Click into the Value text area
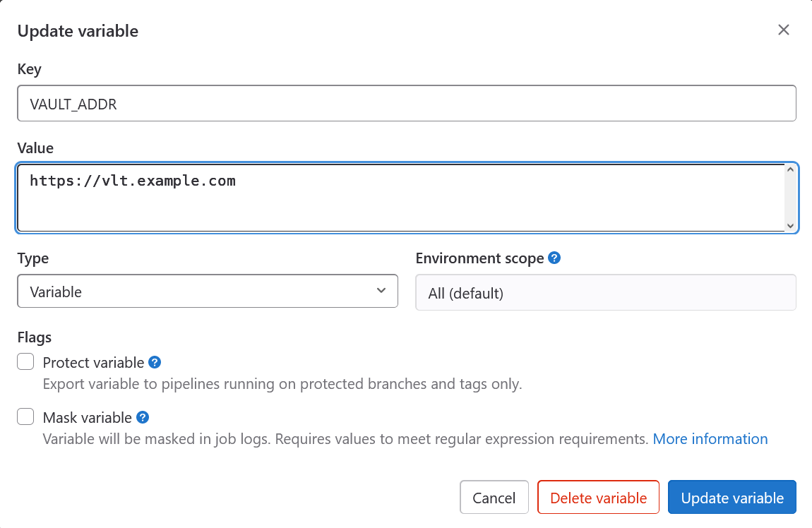Viewport: 812px width, 528px height. [x=399, y=201]
